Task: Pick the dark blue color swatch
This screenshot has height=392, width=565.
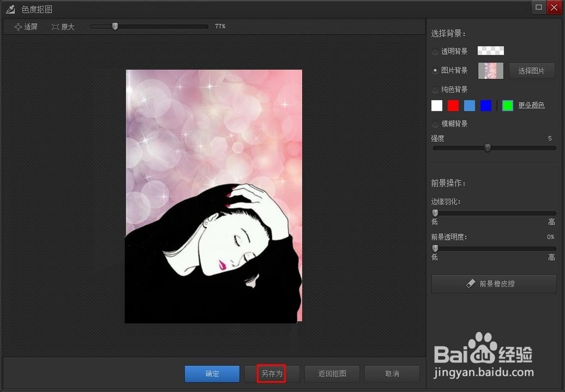Action: [486, 106]
